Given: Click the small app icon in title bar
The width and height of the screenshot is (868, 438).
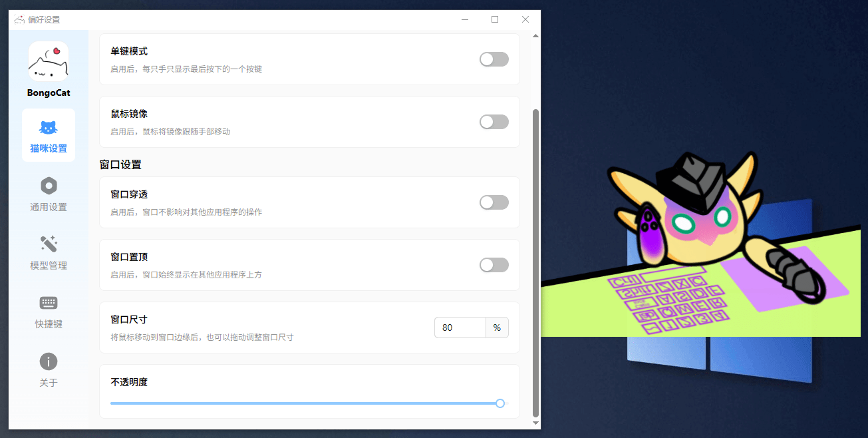Looking at the screenshot, I should tap(19, 19).
